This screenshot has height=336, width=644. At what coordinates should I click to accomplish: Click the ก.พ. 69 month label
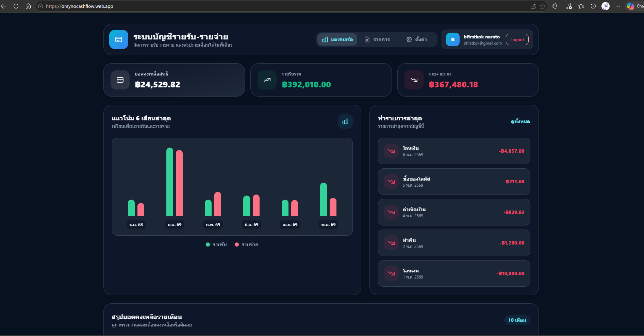click(x=213, y=225)
